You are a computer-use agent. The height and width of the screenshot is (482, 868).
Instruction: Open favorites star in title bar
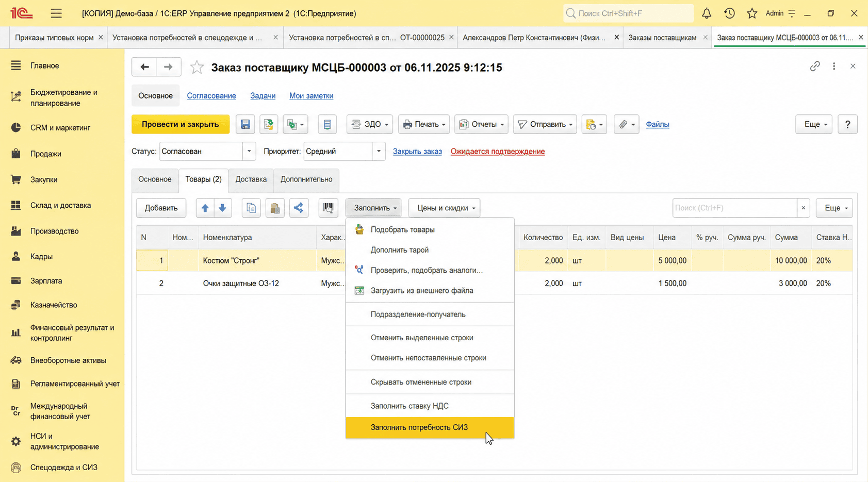pos(752,13)
